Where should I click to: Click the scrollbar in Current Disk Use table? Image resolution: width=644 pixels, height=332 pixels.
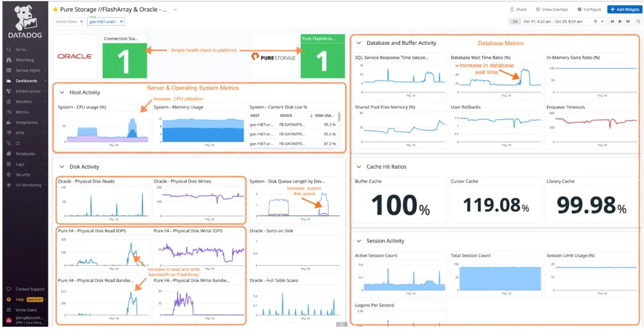[x=339, y=117]
